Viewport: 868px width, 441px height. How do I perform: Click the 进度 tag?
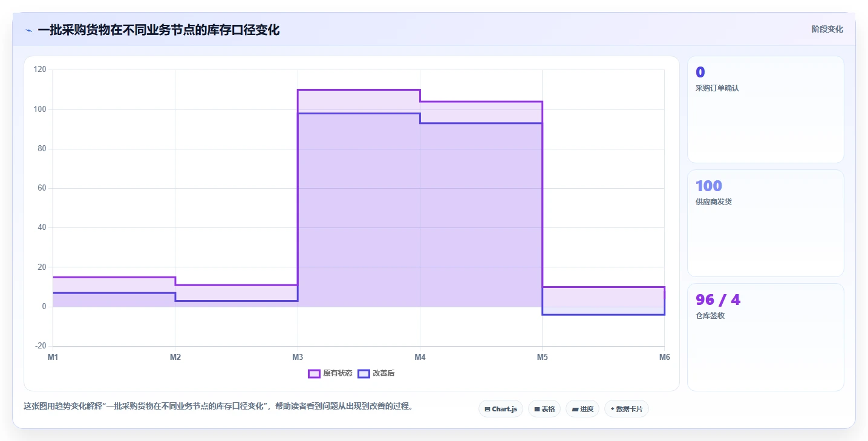coord(582,409)
